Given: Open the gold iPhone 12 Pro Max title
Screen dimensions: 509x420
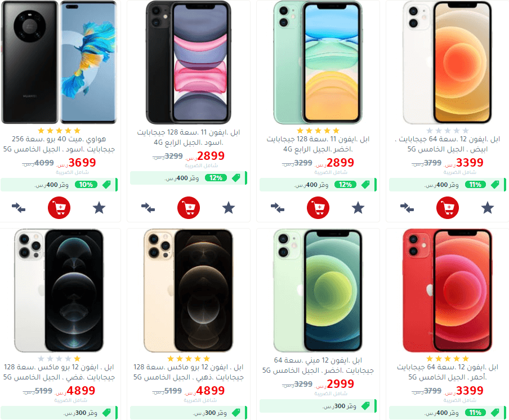Looking at the screenshot, I should tap(189, 372).
